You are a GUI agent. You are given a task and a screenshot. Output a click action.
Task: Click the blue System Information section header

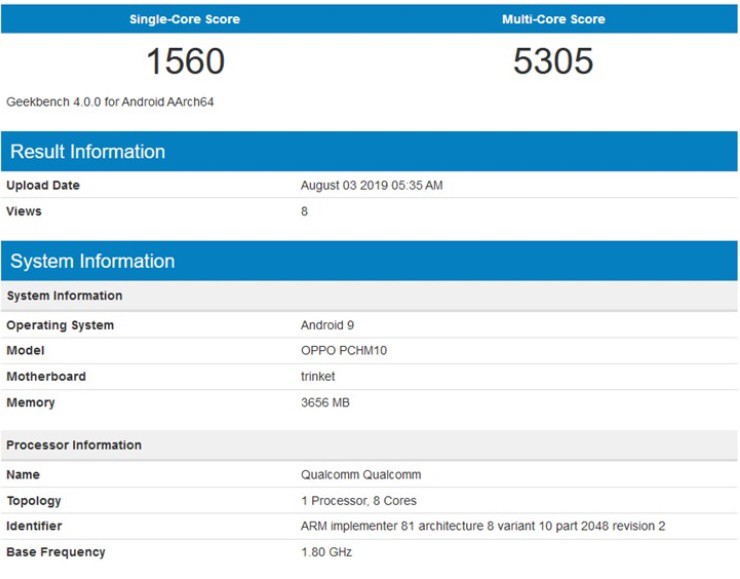tap(370, 261)
